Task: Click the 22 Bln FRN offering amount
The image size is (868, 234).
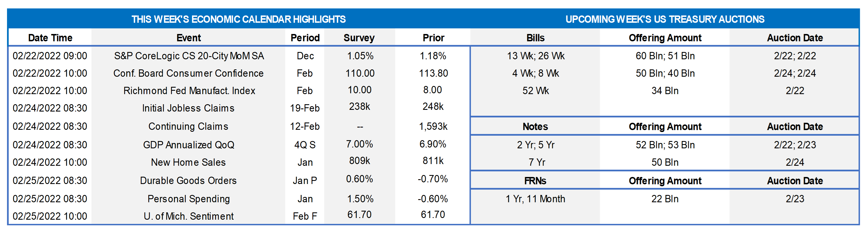Action: [x=665, y=199]
